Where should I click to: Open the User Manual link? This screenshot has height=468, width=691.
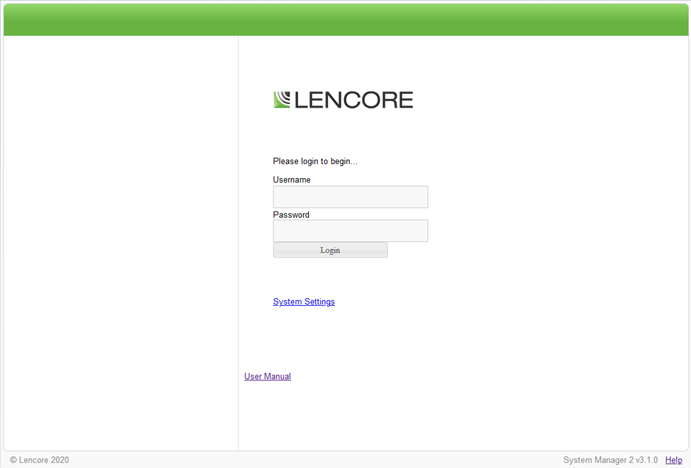[267, 377]
